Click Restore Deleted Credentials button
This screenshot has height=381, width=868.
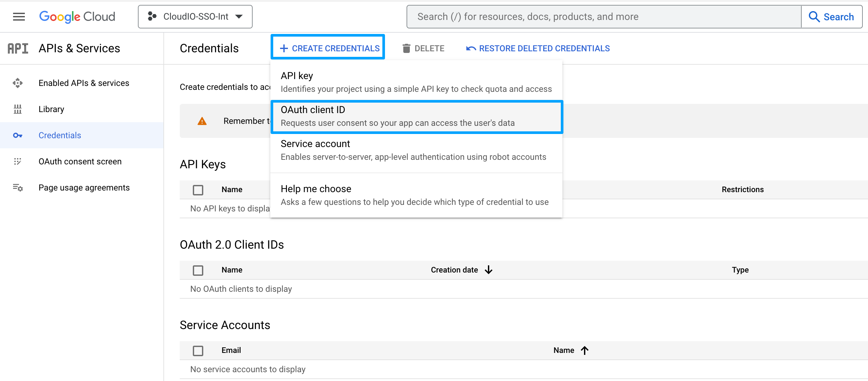coord(538,48)
